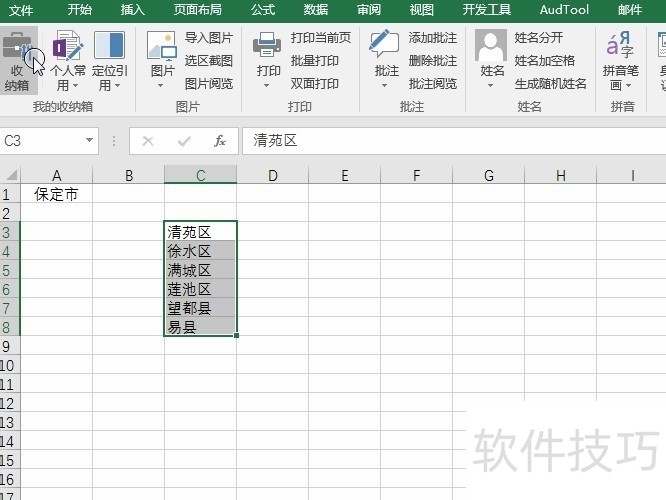The height and width of the screenshot is (500, 666).
Task: Click the 批注 comment icon
Action: [384, 44]
